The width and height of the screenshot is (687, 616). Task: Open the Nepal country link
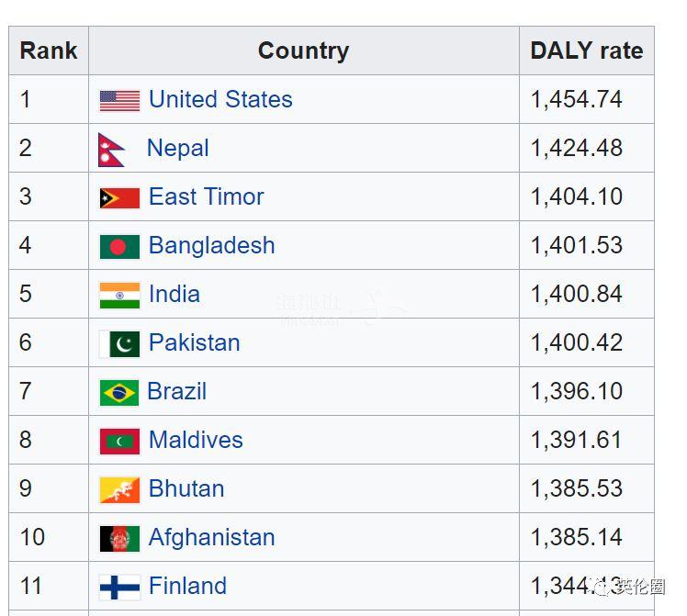tap(178, 149)
